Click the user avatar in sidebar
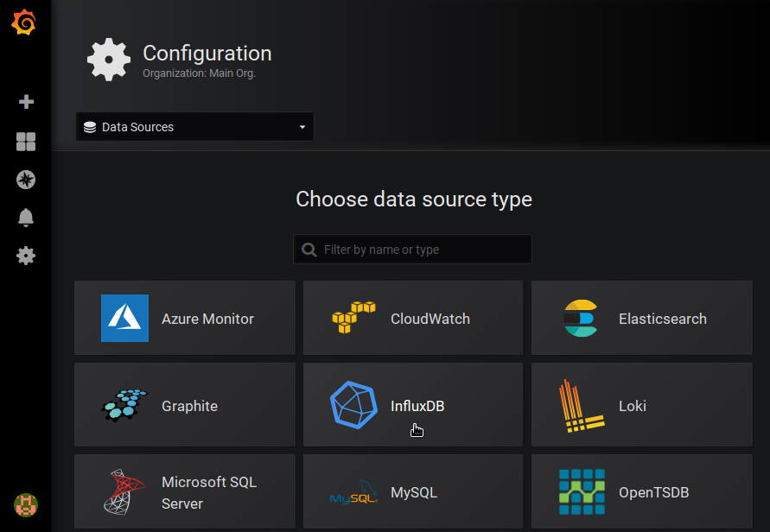The image size is (770, 532). click(26, 504)
